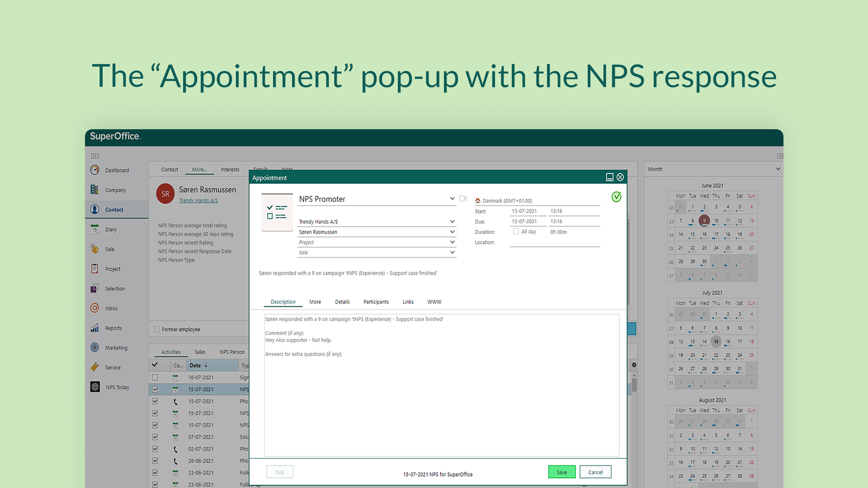The image size is (868, 488).
Task: Open the Reports chart icon
Action: (x=94, y=328)
